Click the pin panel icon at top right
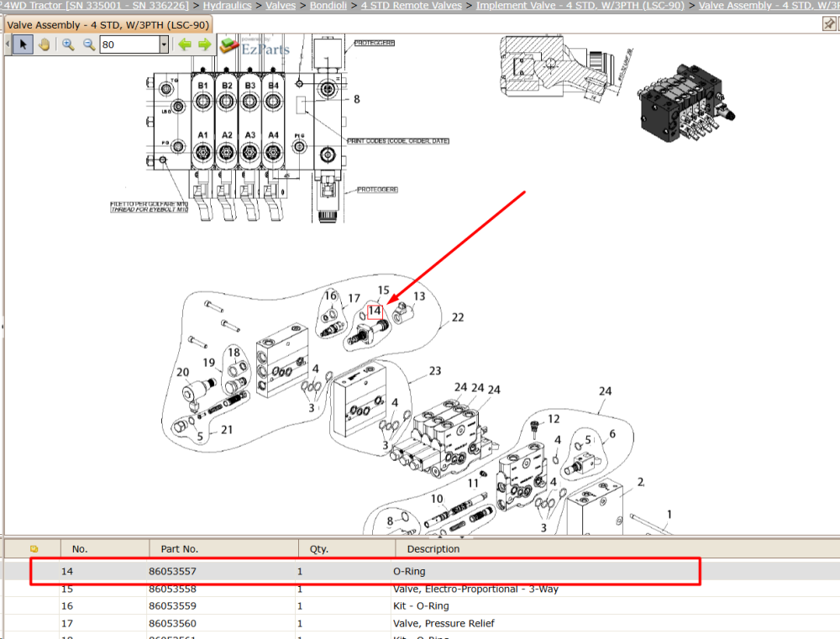 tap(829, 24)
